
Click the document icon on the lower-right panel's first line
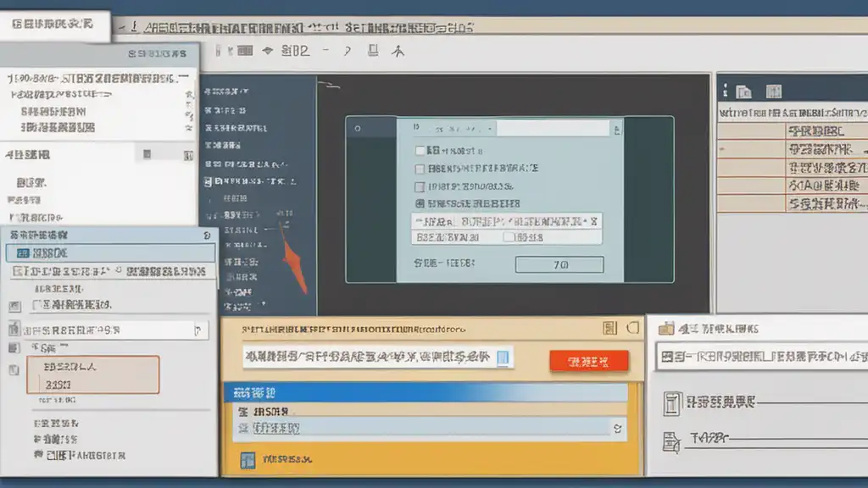tap(671, 402)
